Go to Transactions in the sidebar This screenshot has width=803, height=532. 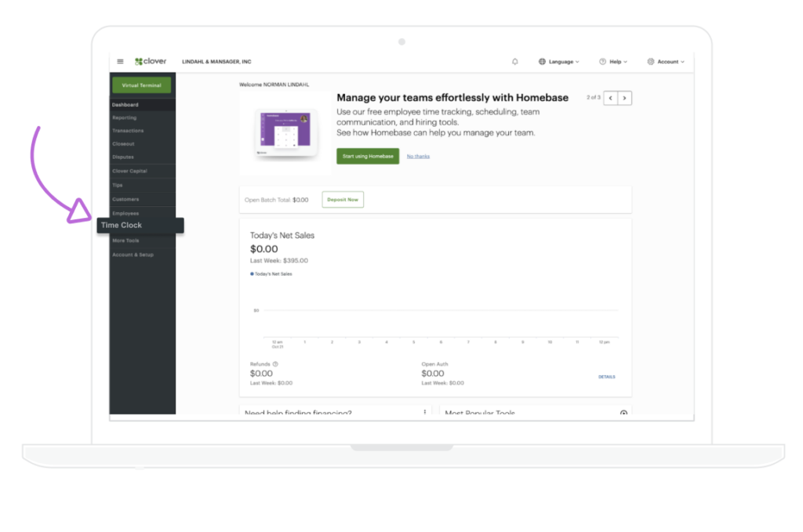click(128, 131)
